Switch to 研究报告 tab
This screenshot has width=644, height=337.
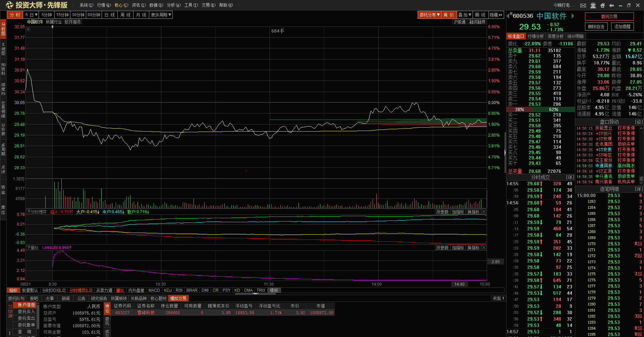click(x=99, y=298)
